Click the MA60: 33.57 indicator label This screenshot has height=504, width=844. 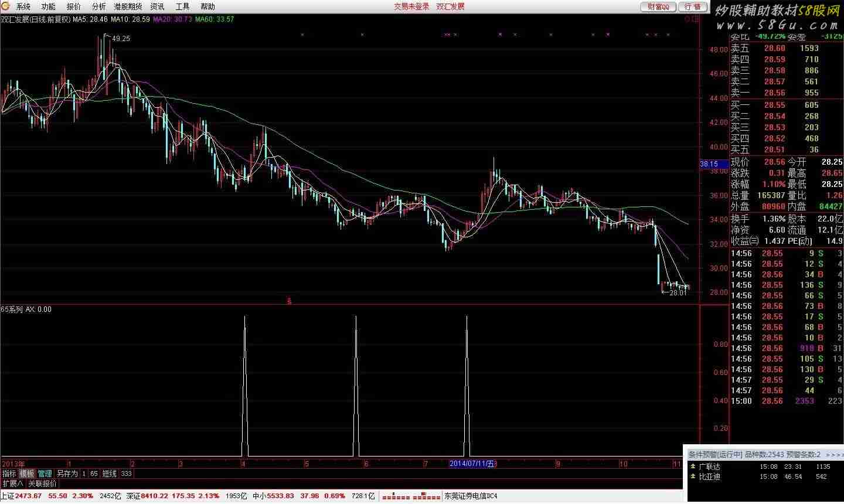[215, 19]
